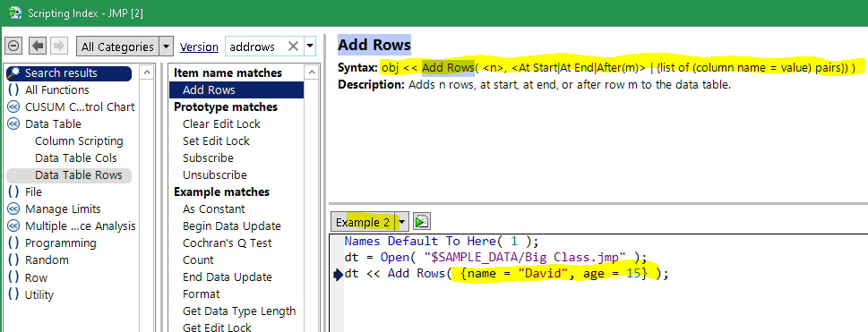Select Begin Data Update item
This screenshot has height=332, width=868.
pyautogui.click(x=232, y=226)
